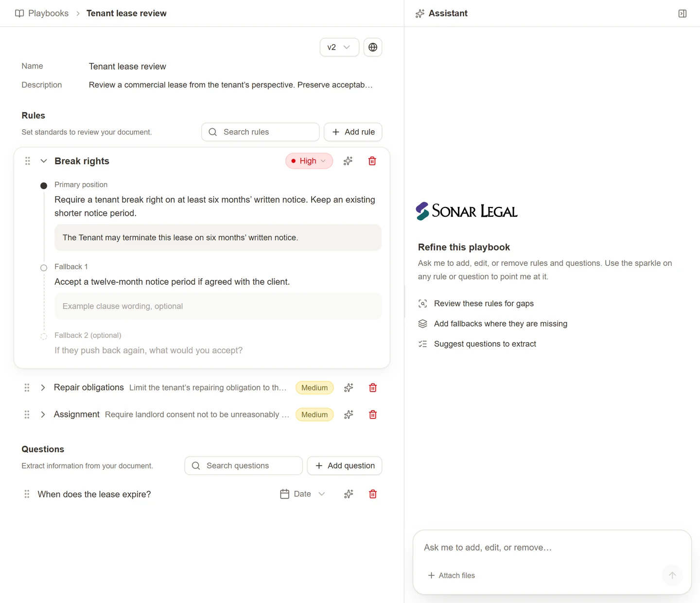Choose Review these rules for gaps

pyautogui.click(x=476, y=304)
